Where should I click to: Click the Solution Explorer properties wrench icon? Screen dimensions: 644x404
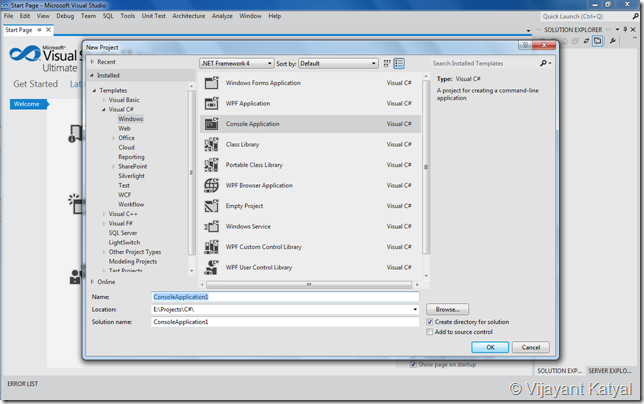[x=612, y=41]
